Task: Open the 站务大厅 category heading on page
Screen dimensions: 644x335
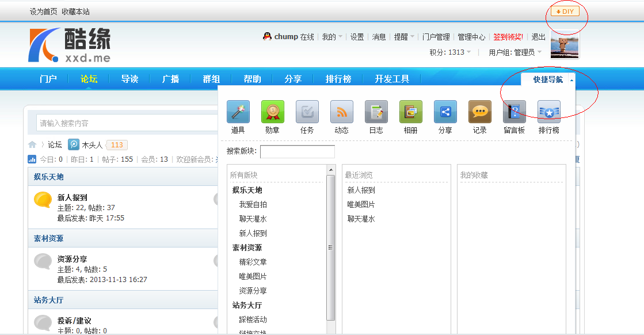Action: [x=48, y=300]
